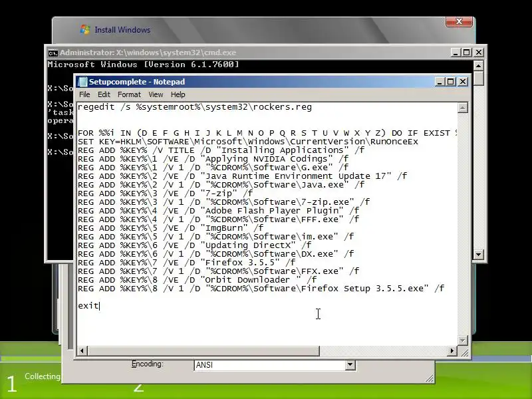Click the 'Java Runtime Environment Update 17' line
Image resolution: width=532 pixels, height=399 pixels.
click(x=243, y=176)
